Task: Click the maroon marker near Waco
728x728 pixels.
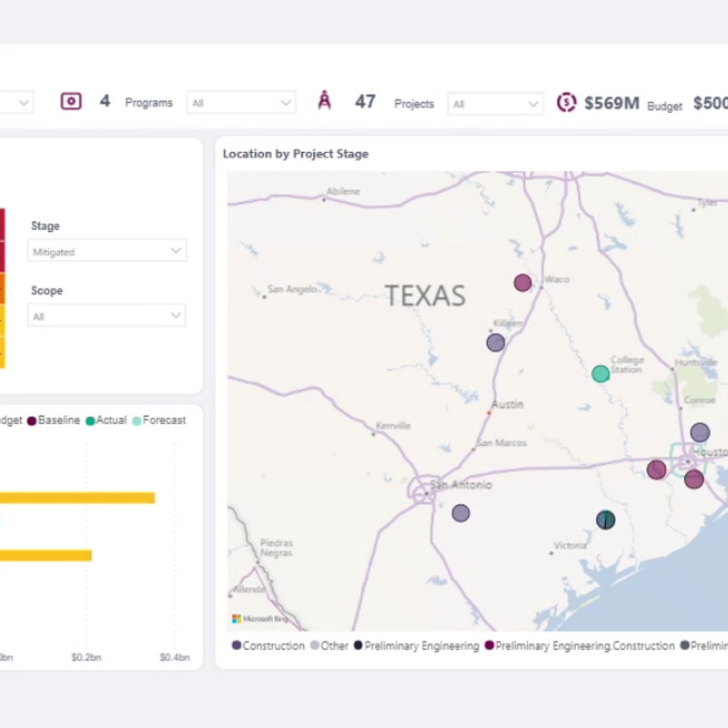Action: coord(522,283)
